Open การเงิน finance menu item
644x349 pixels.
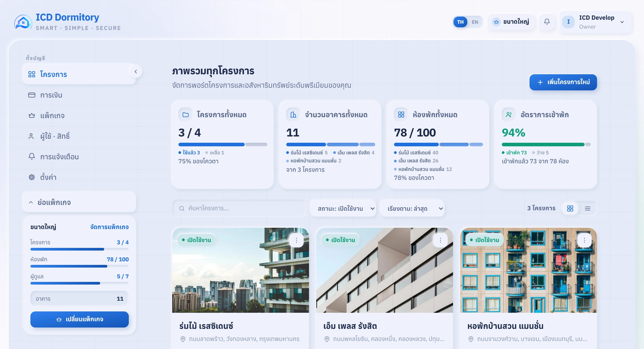click(x=79, y=95)
